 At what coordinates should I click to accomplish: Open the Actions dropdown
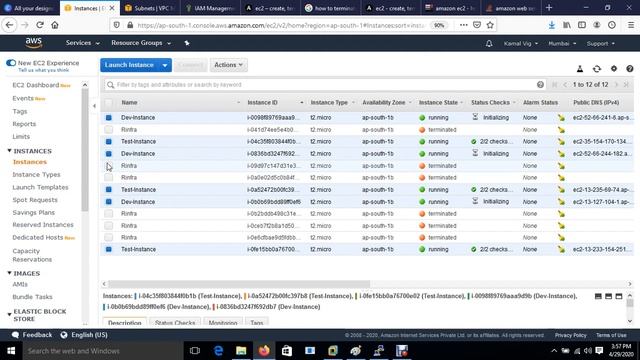tap(229, 65)
